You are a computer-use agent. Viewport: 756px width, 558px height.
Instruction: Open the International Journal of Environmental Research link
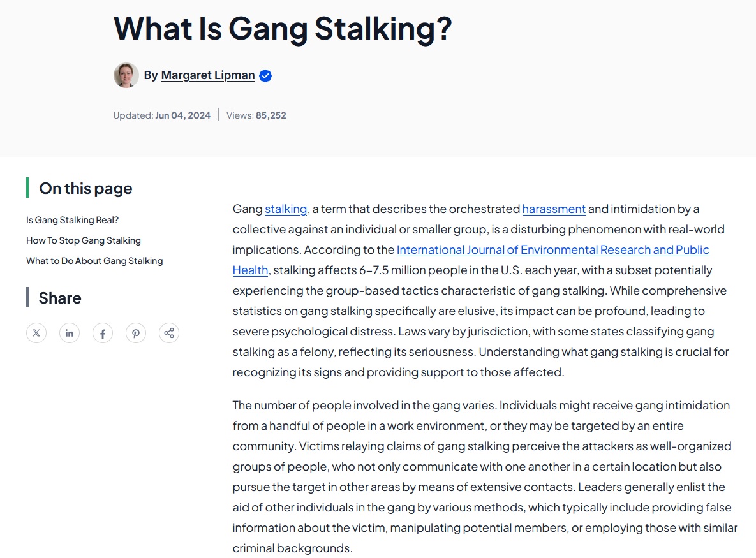point(552,250)
